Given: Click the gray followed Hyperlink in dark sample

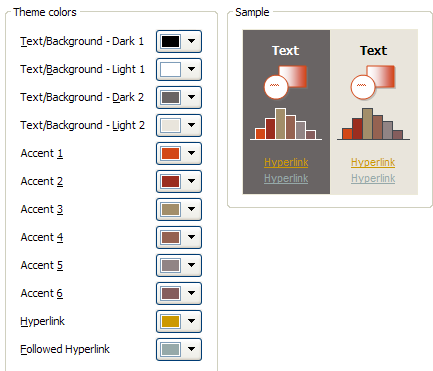Looking at the screenshot, I should (286, 178).
